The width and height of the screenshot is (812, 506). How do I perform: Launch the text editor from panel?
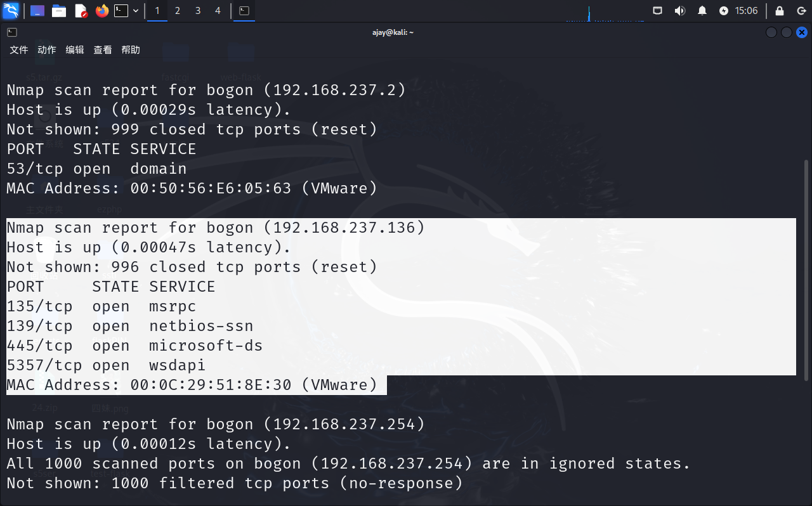click(81, 11)
